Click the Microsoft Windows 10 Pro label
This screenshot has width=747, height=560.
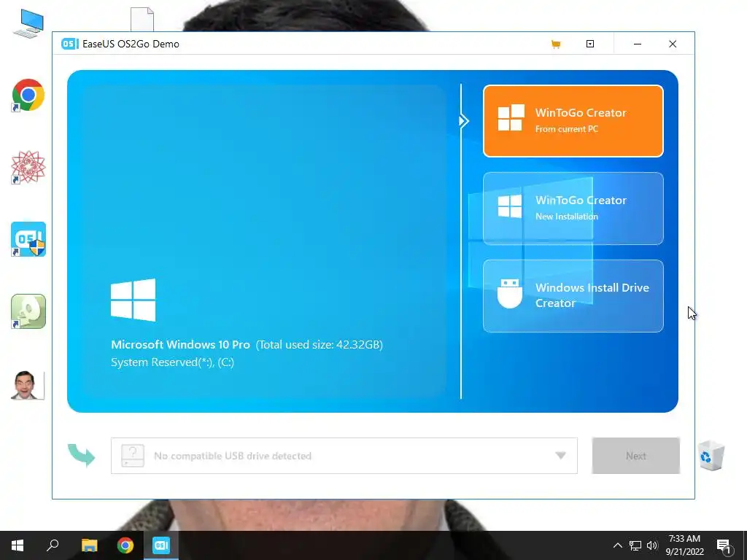[180, 344]
